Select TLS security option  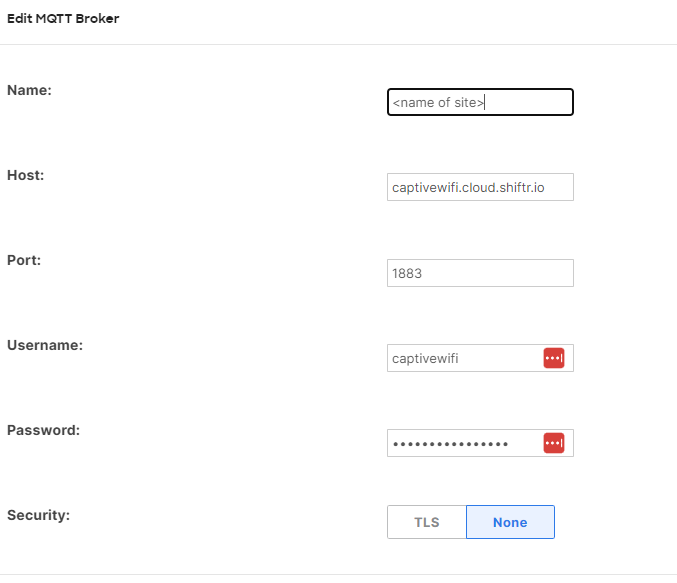click(427, 522)
